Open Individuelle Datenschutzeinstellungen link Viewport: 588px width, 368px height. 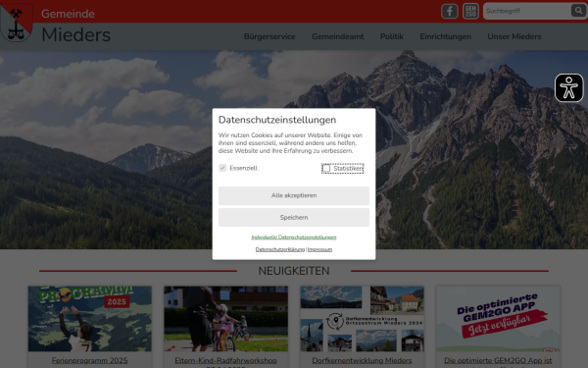(294, 237)
